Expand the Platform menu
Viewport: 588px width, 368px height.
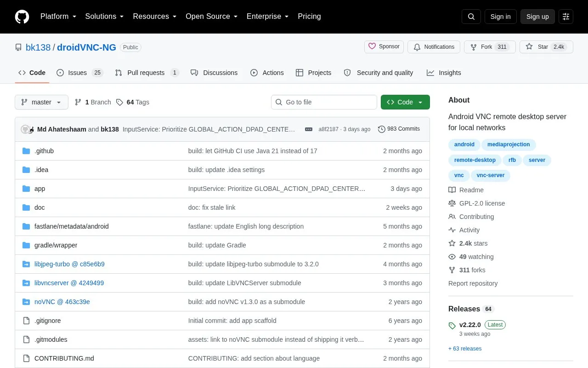[58, 17]
